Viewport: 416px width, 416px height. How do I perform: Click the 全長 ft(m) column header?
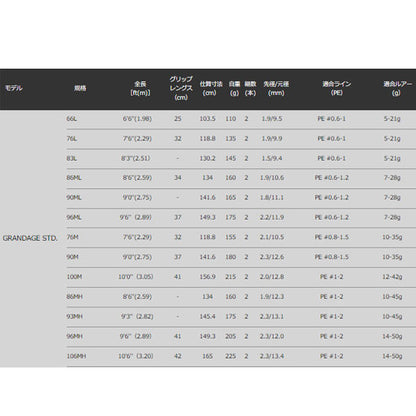point(140,88)
